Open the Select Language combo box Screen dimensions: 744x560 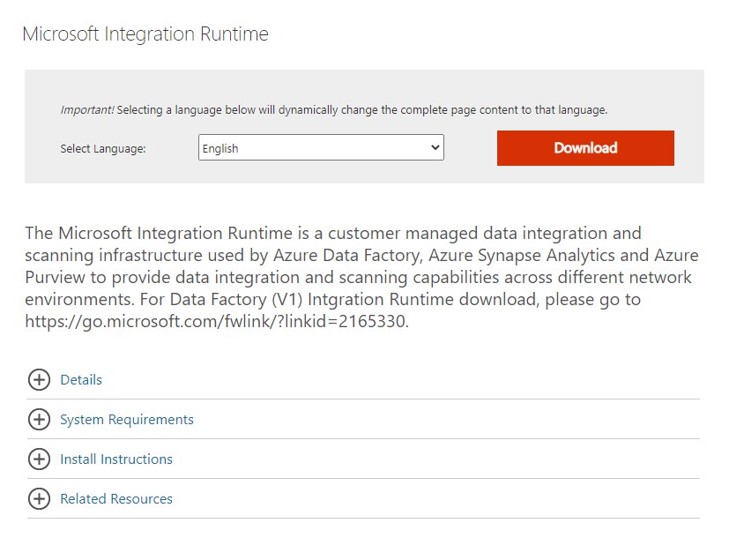[321, 148]
